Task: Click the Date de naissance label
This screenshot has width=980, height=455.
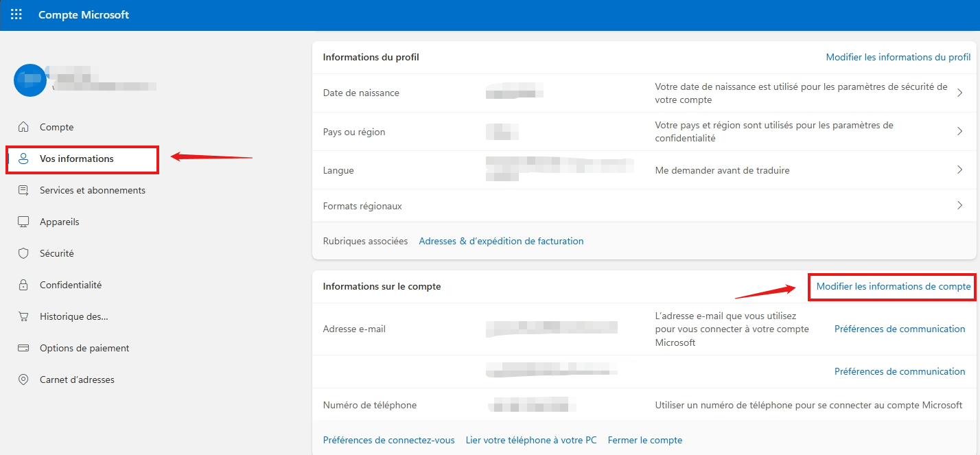Action: click(x=361, y=93)
